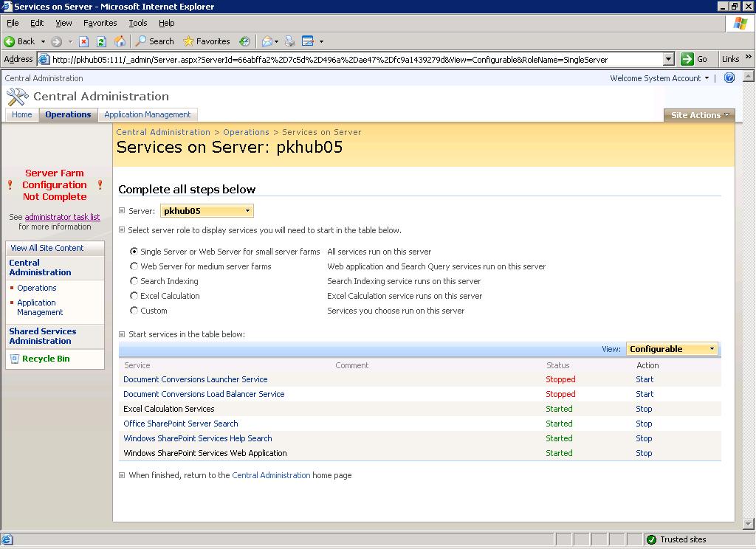756x549 pixels.
Task: Open the File menu
Action: coord(13,23)
